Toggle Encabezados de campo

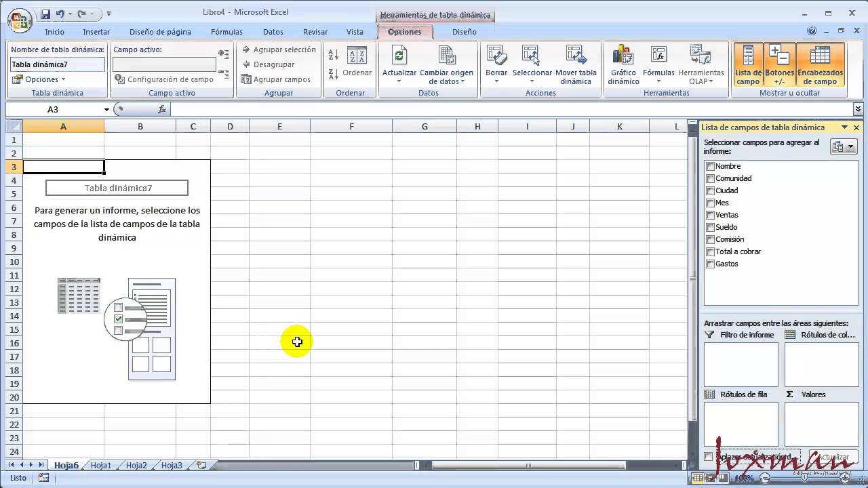pyautogui.click(x=821, y=66)
